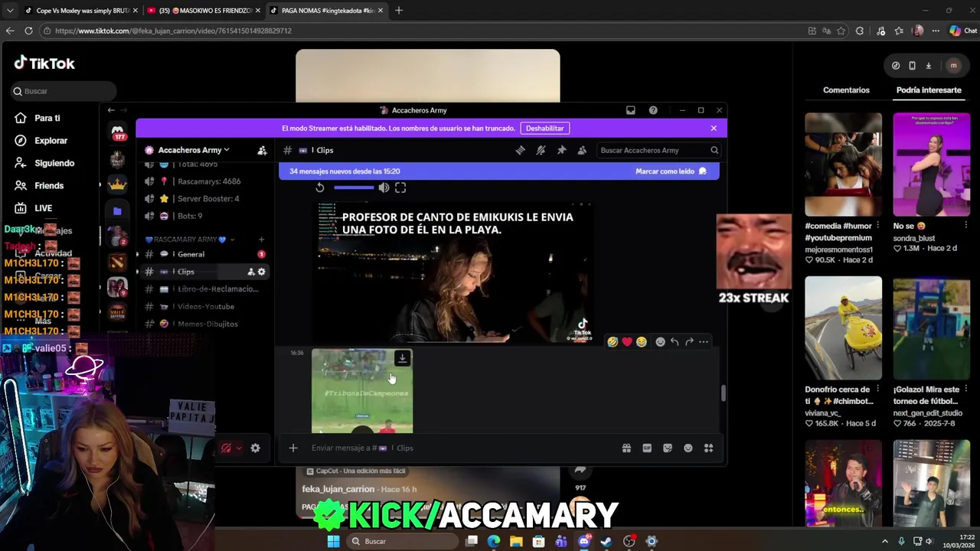The image size is (980, 551).
Task: Add channel plus in RASCAMARY ARMY category
Action: [x=261, y=240]
